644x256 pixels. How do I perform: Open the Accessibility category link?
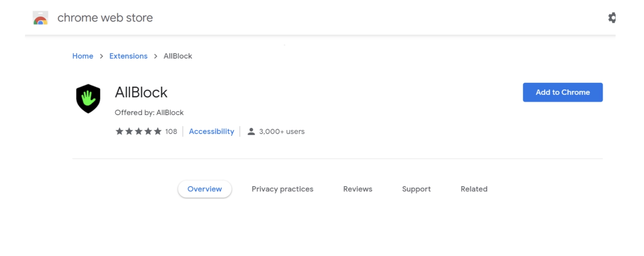(211, 131)
